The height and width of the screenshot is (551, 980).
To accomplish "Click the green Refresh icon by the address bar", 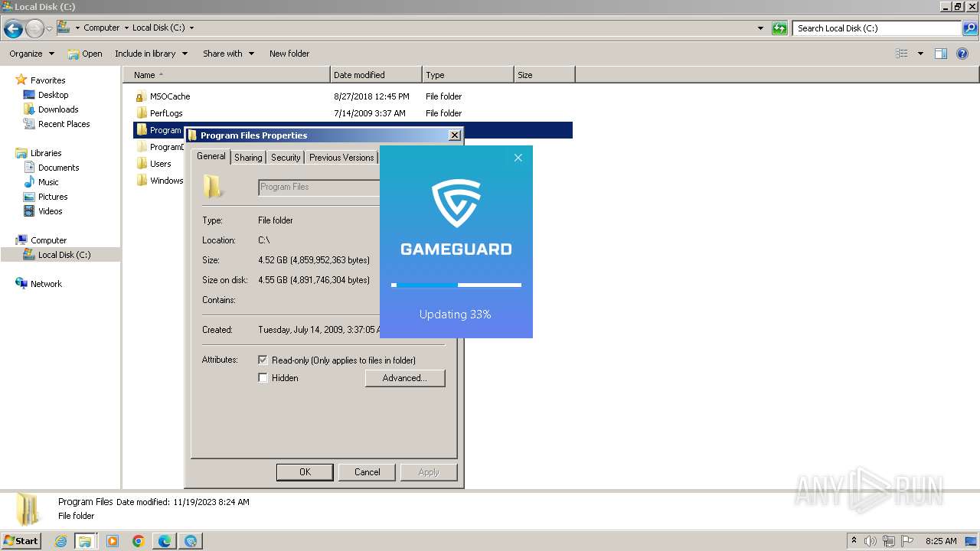I will [779, 28].
